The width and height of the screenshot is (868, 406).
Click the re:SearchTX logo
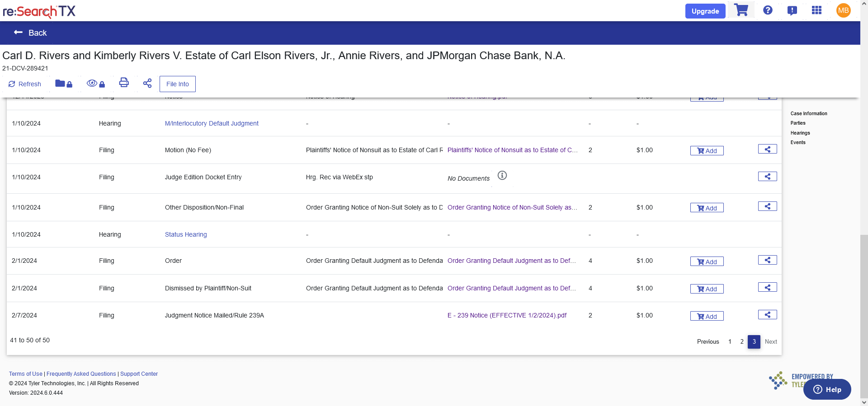39,11
